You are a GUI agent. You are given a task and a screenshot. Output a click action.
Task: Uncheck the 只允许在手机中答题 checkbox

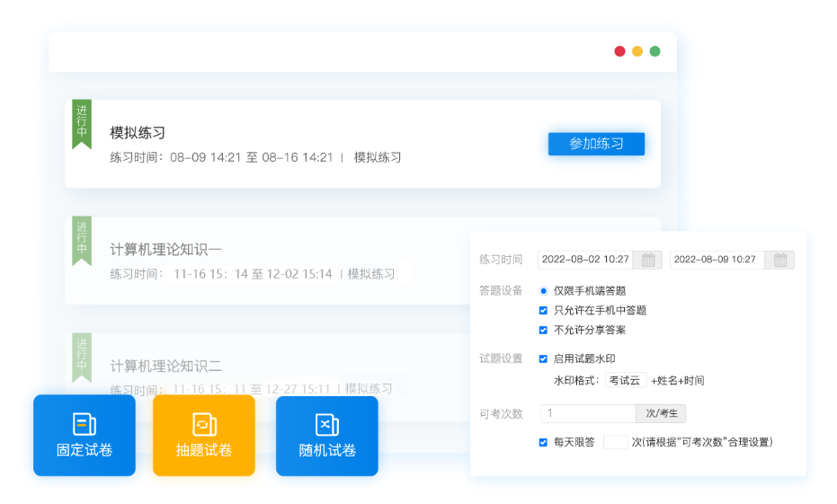pos(543,311)
